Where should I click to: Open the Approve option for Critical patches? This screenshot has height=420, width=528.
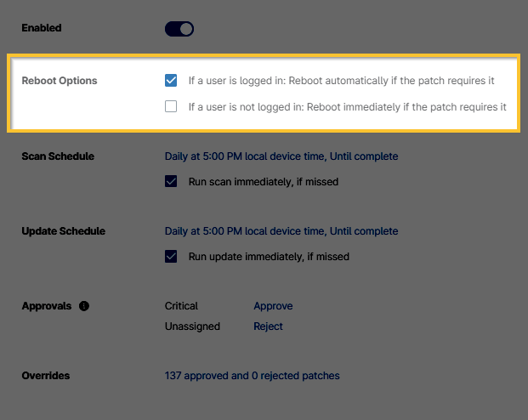click(273, 306)
